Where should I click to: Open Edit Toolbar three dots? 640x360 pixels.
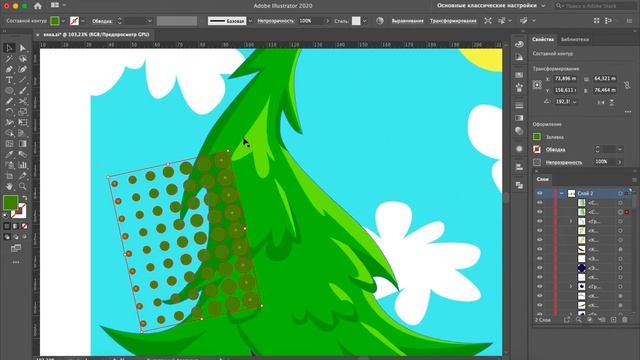(16, 262)
